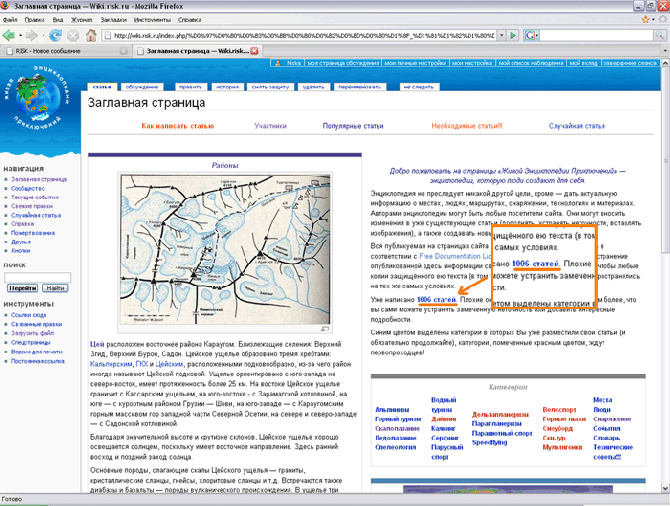Viewport: 670px width, 506px height.
Task: Open the Вид menu
Action: [58, 20]
